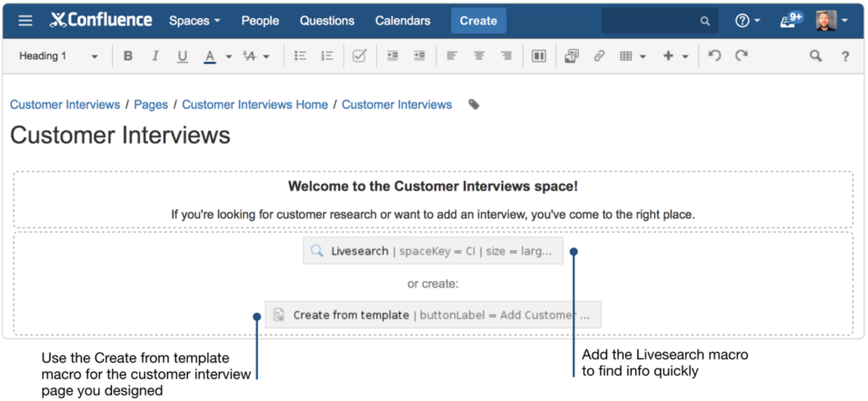Click the insert files and images icon

point(572,56)
